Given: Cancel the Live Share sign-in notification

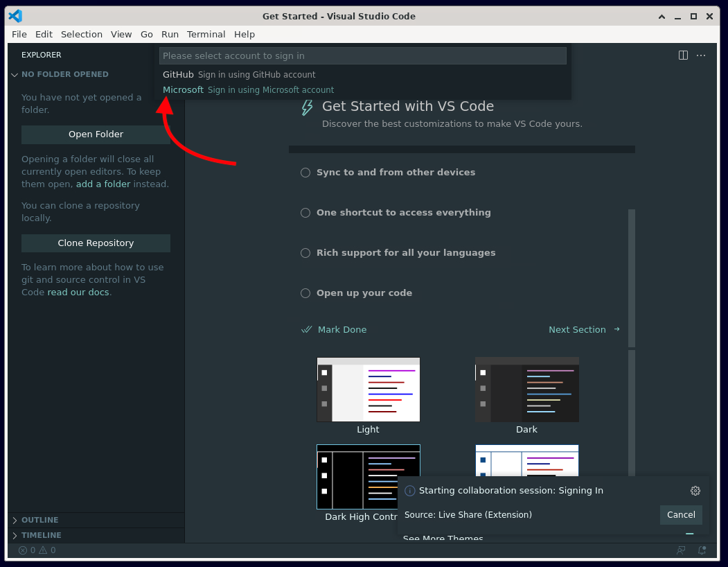Looking at the screenshot, I should pyautogui.click(x=680, y=515).
